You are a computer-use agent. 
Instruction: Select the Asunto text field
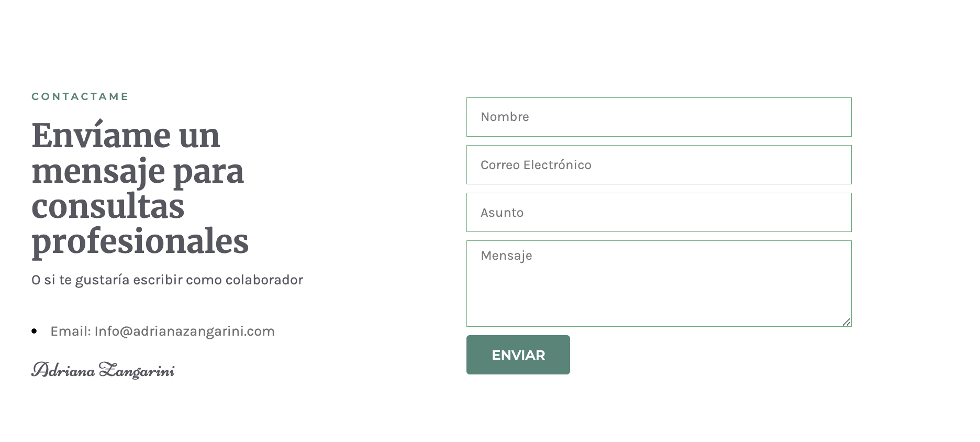pos(659,212)
